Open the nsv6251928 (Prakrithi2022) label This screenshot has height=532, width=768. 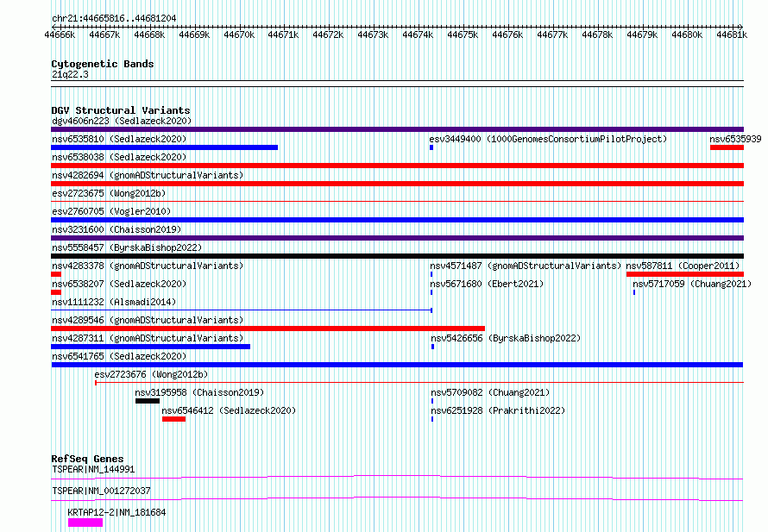498,410
